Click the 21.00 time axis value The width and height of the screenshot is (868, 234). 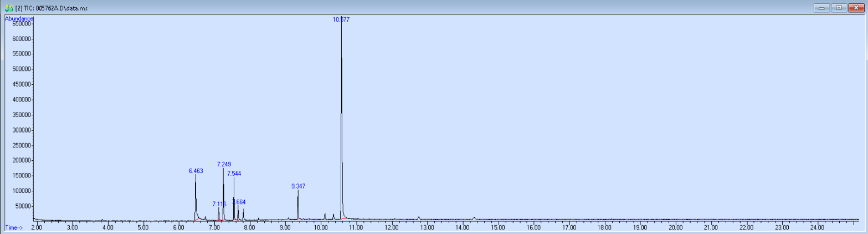click(x=711, y=227)
